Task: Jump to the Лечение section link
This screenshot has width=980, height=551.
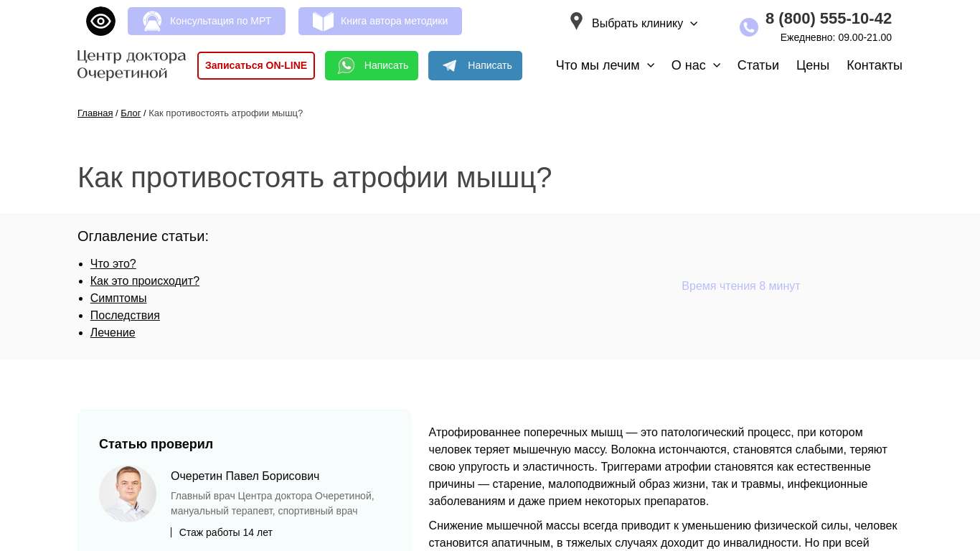Action: click(113, 333)
